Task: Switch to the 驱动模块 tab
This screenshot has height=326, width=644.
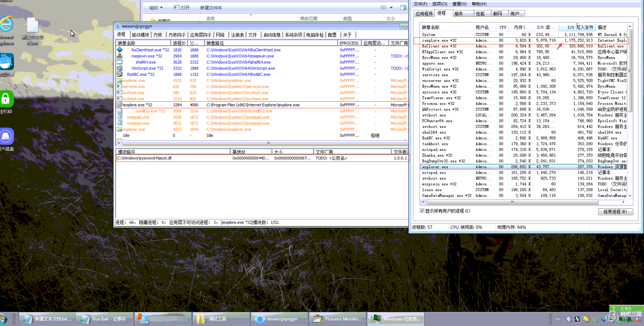Action: (x=140, y=35)
